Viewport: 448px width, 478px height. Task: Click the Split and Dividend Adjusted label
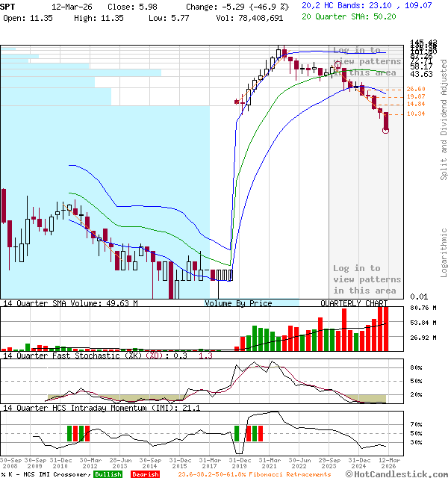tap(444, 119)
